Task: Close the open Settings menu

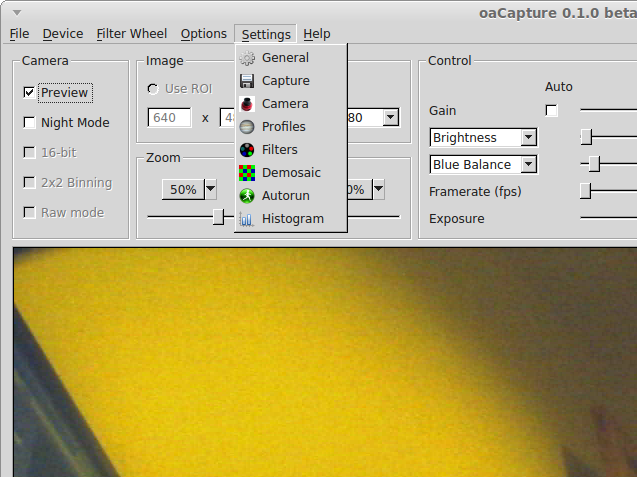Action: click(x=266, y=34)
